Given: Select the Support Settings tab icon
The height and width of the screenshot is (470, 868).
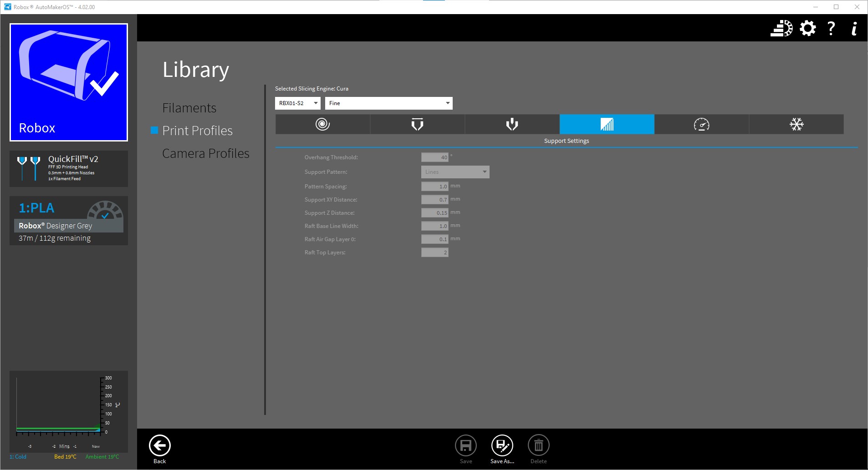Looking at the screenshot, I should [607, 124].
